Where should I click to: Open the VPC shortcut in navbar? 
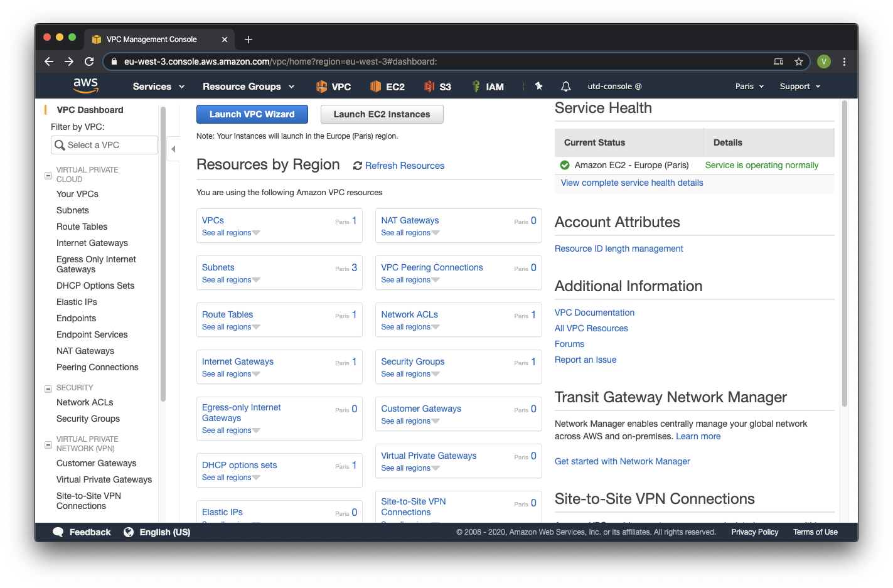click(333, 87)
